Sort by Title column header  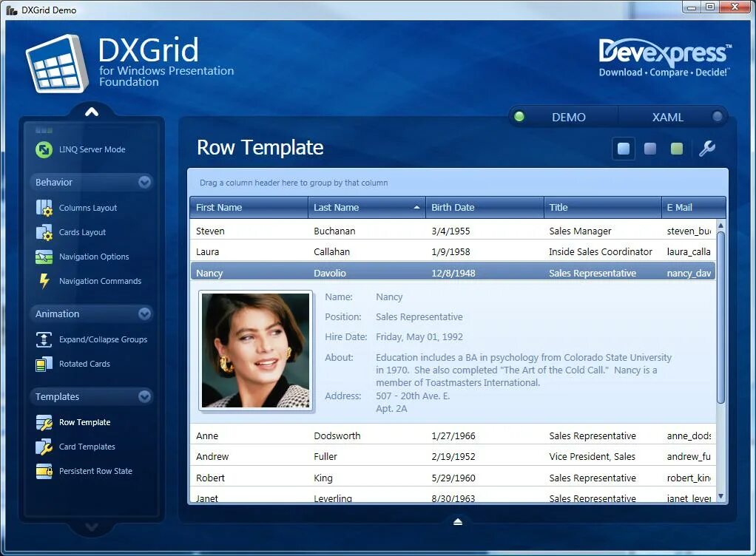tap(602, 208)
